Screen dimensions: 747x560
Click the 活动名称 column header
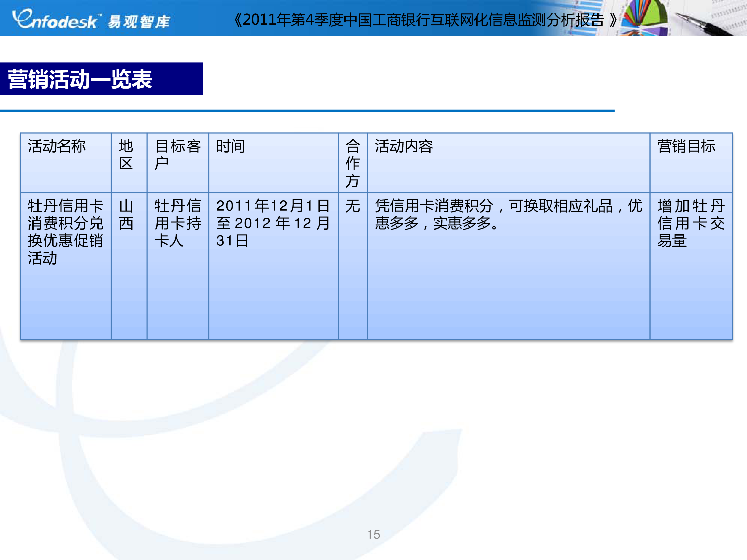[56, 145]
